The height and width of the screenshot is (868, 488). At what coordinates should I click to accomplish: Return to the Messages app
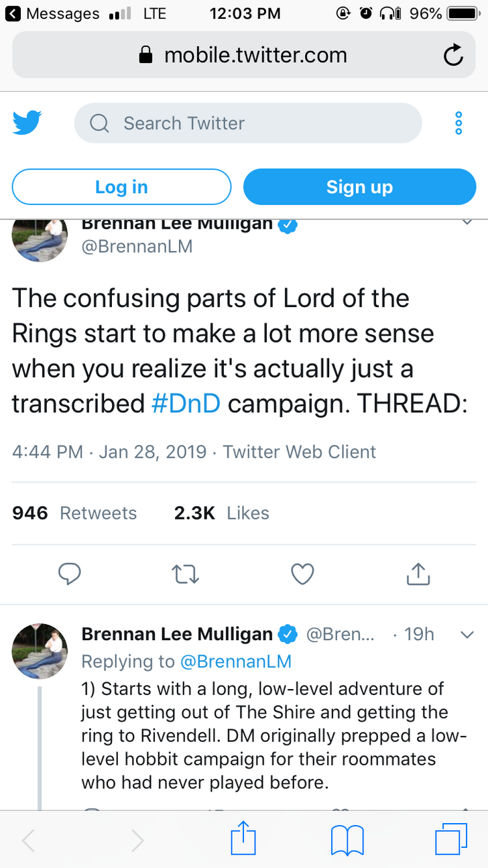pos(55,13)
